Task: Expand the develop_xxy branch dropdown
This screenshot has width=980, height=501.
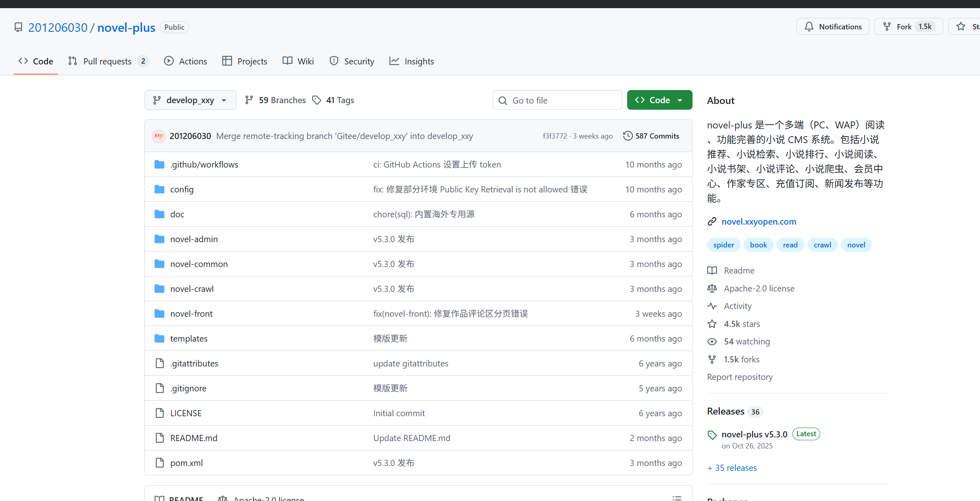Action: [190, 100]
